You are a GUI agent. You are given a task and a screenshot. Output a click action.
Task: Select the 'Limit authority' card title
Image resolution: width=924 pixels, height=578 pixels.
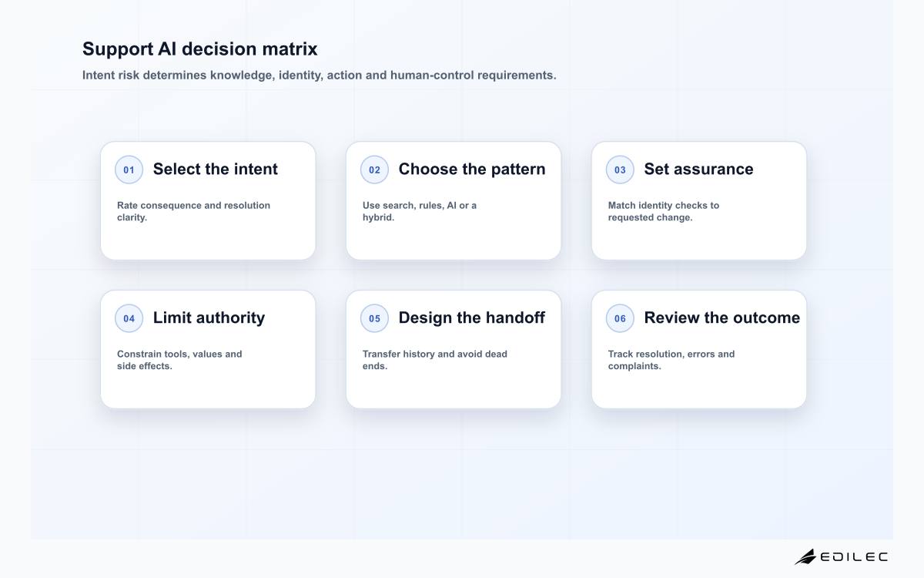(x=209, y=318)
